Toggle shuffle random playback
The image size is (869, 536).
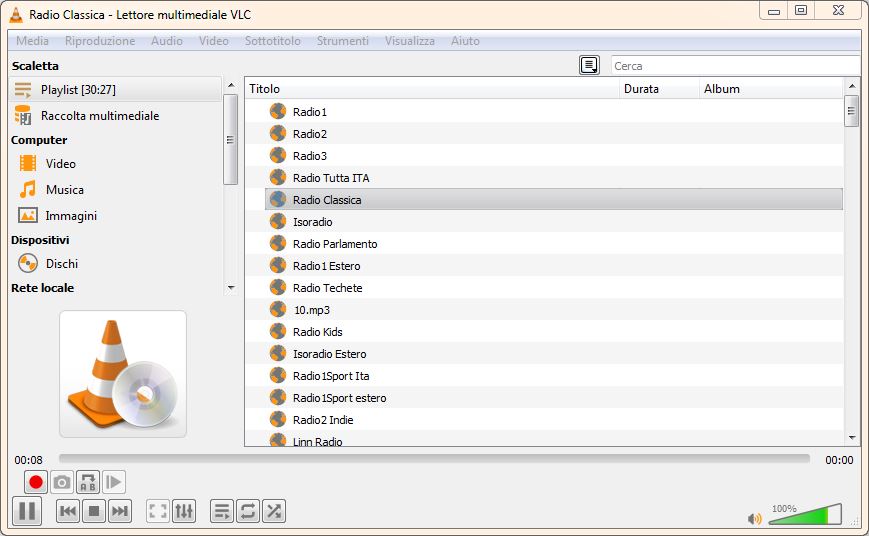tap(274, 511)
